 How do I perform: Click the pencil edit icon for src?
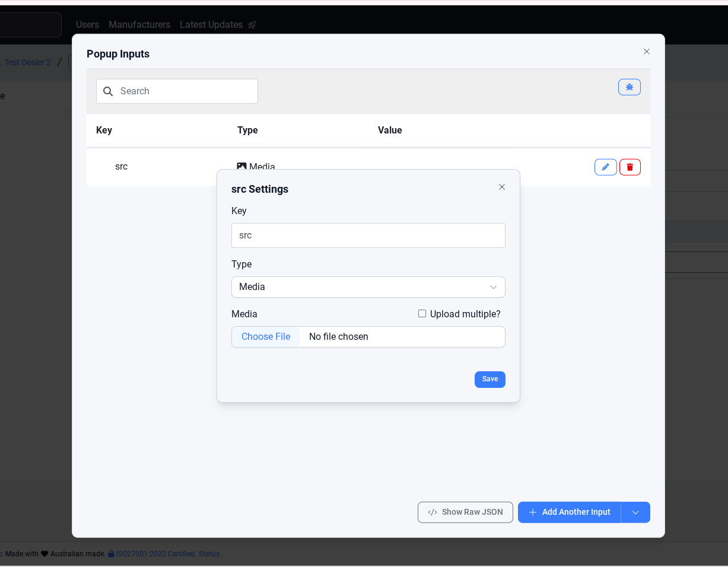click(605, 167)
